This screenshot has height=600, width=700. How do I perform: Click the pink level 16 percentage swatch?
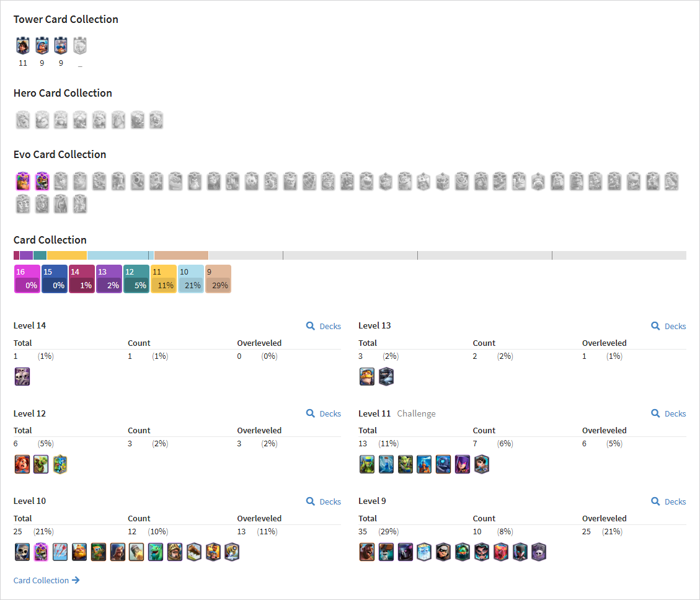[27, 279]
